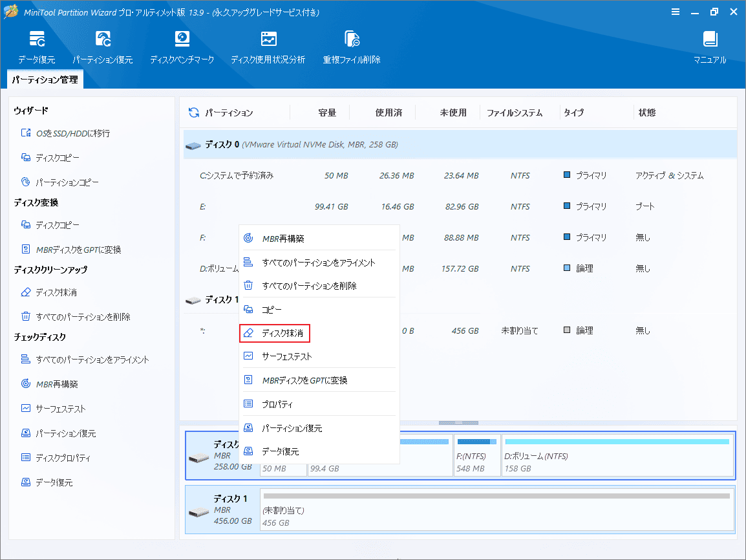Image resolution: width=746 pixels, height=560 pixels.
Task: Click データ復元 in left sidebar
Action: click(x=47, y=482)
